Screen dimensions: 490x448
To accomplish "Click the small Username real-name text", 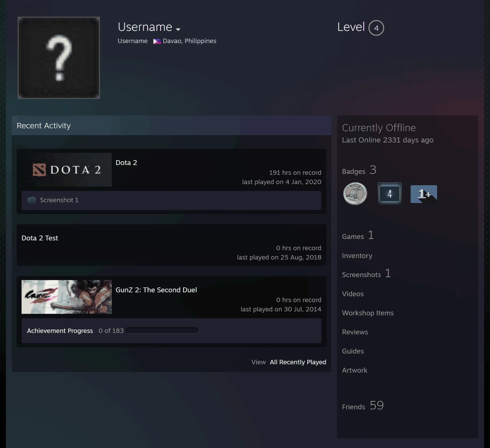I will click(x=132, y=41).
